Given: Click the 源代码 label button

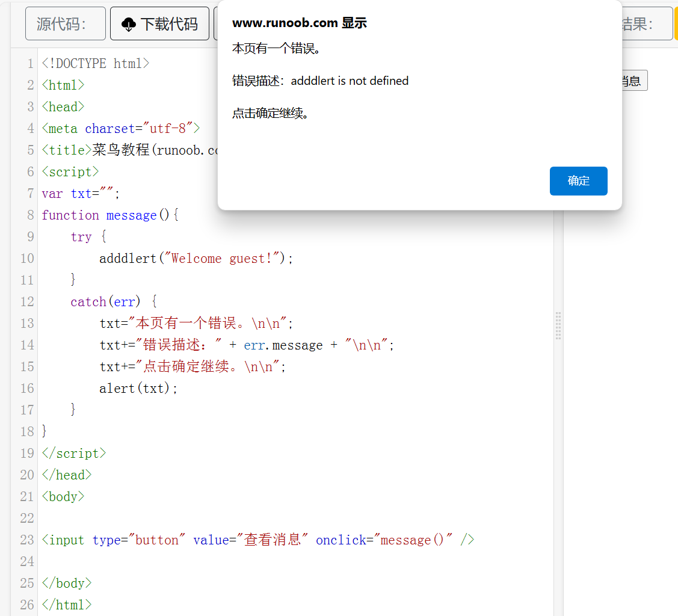Looking at the screenshot, I should (66, 24).
